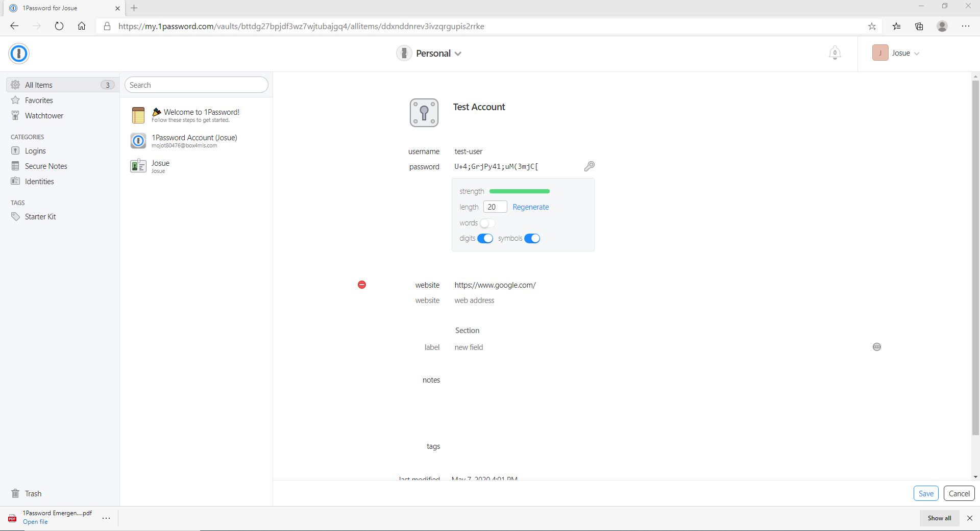This screenshot has width=980, height=531.
Task: Open Welcome to 1Password! item
Action: tap(197, 115)
